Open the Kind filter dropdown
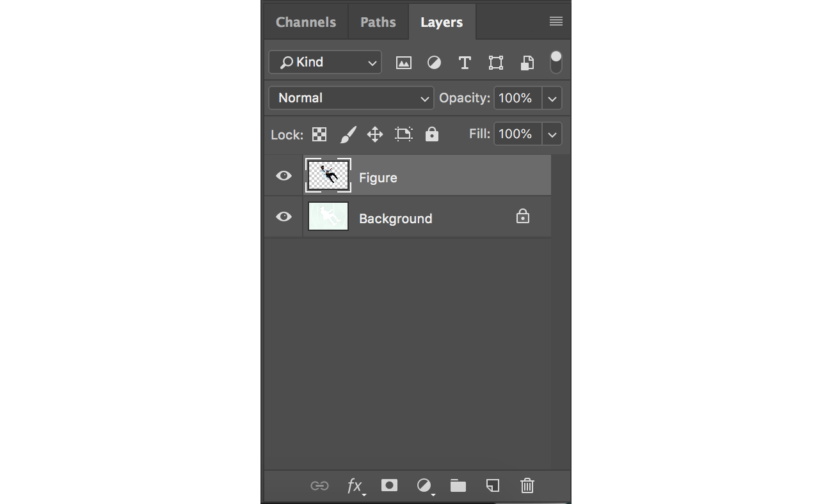The image size is (832, 504). [x=325, y=62]
